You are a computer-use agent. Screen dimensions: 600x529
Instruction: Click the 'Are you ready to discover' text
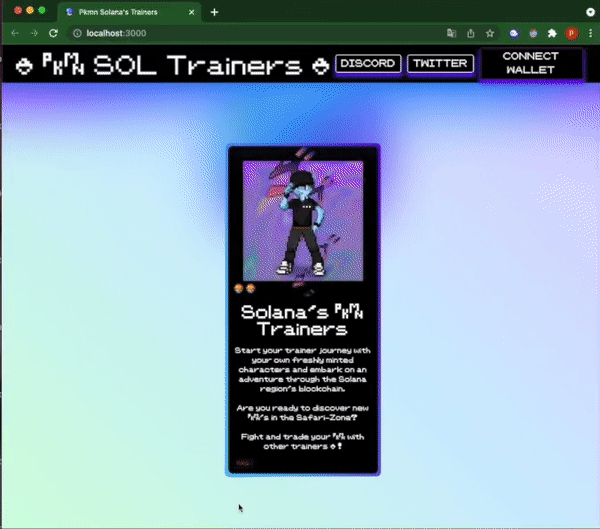click(x=302, y=413)
